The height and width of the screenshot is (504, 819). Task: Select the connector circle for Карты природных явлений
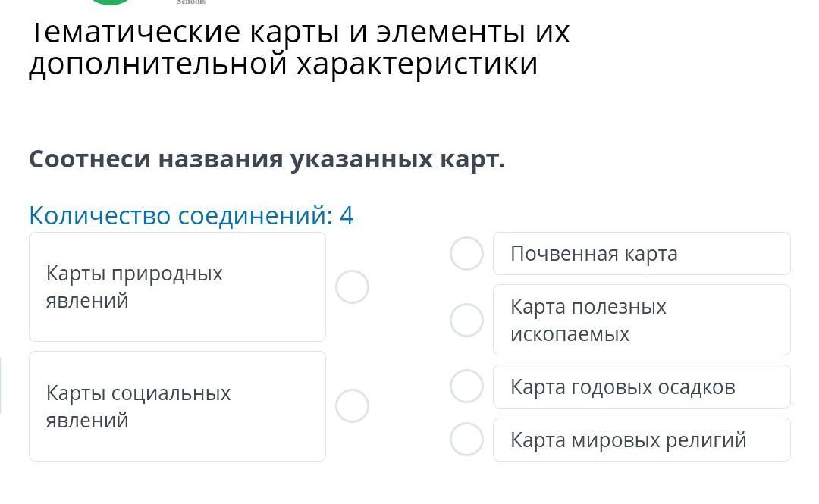[x=352, y=287]
